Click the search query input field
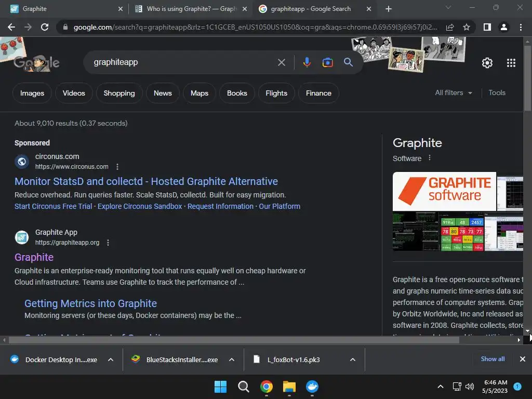Image resolution: width=532 pixels, height=399 pixels. click(x=183, y=62)
